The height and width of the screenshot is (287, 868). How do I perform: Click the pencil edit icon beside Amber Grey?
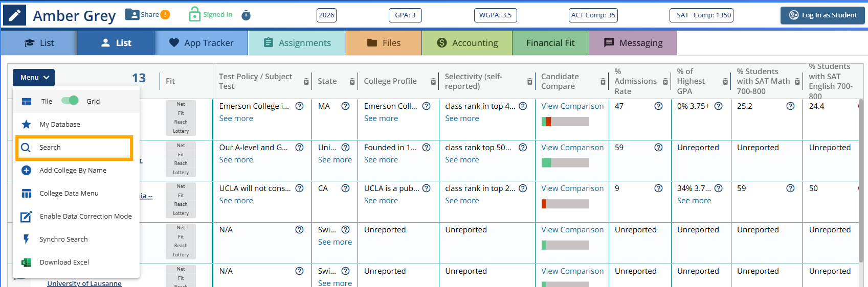(x=14, y=16)
